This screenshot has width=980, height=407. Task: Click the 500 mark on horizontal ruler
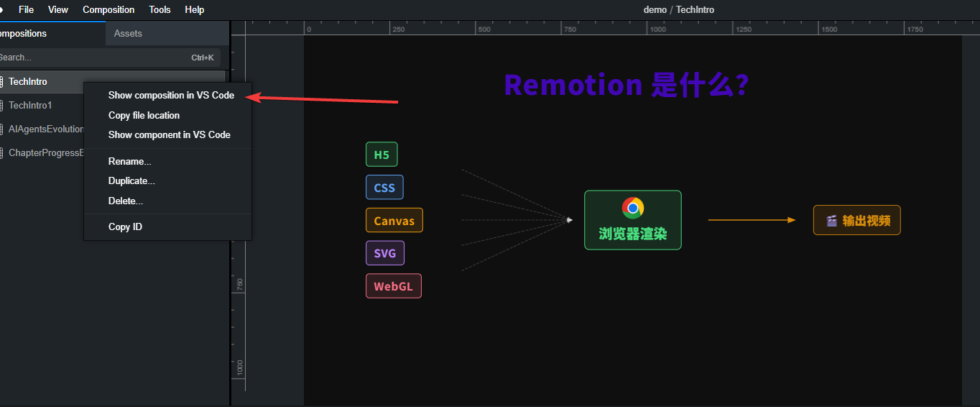tap(484, 29)
